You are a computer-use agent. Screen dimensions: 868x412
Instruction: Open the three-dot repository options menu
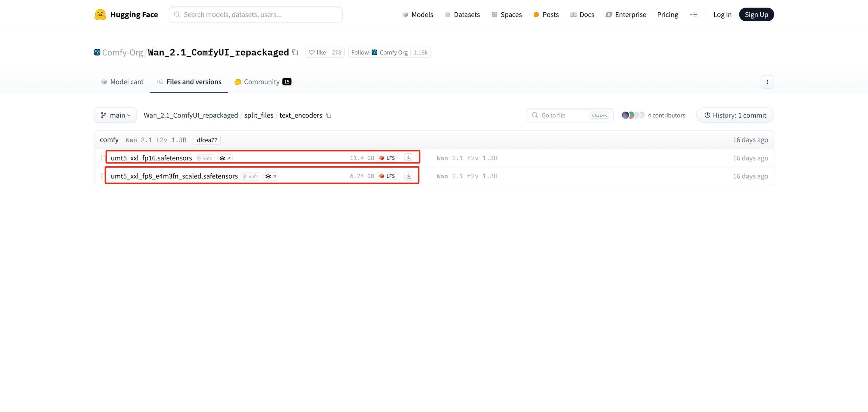coord(767,82)
